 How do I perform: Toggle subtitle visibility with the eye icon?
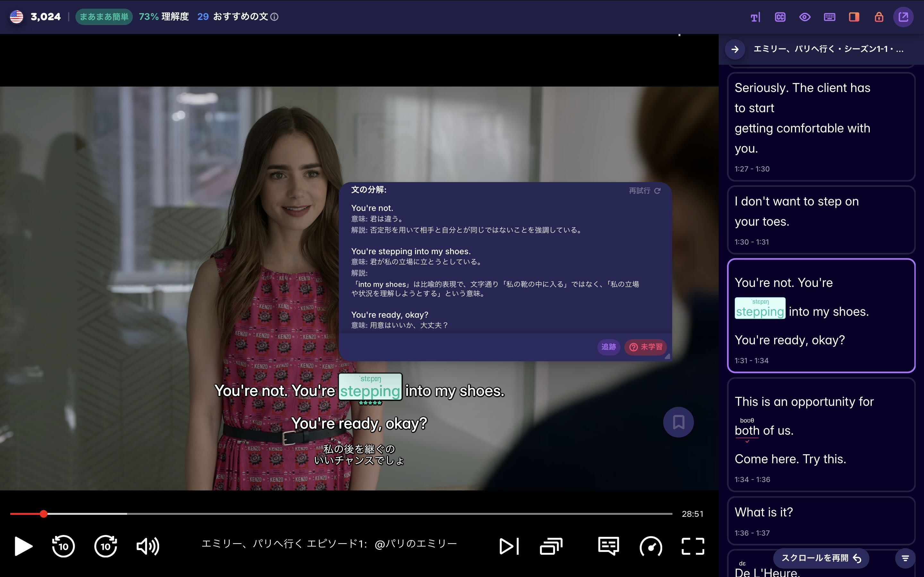(x=805, y=17)
